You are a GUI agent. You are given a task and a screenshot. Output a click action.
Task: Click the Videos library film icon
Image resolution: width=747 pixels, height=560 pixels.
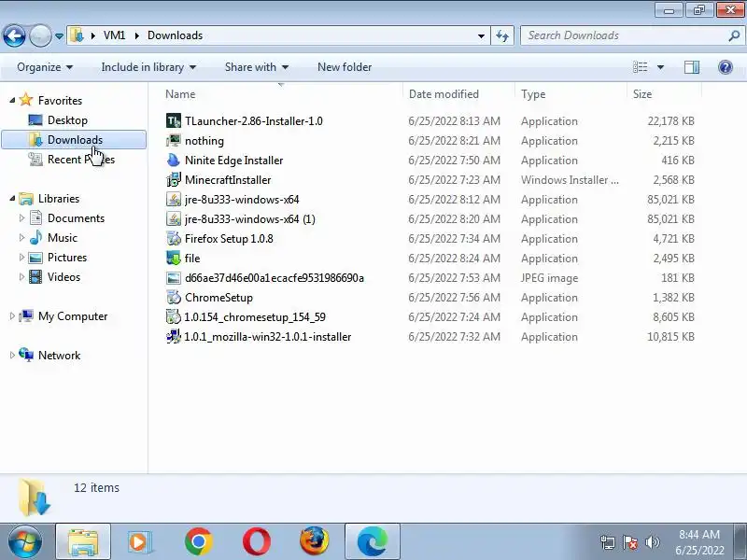35,276
